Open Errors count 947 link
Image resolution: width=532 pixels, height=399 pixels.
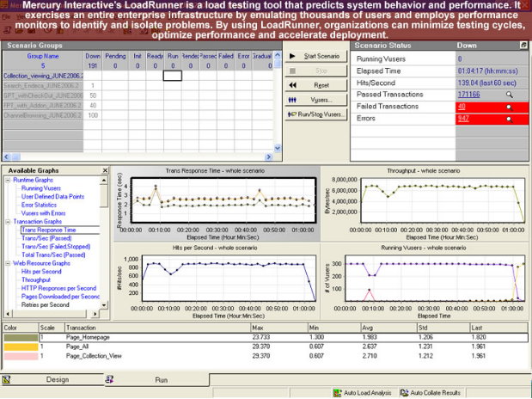[x=463, y=119]
